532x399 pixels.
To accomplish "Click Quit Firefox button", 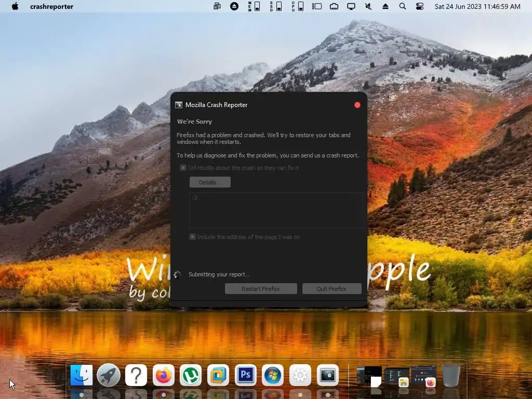I will click(x=332, y=289).
